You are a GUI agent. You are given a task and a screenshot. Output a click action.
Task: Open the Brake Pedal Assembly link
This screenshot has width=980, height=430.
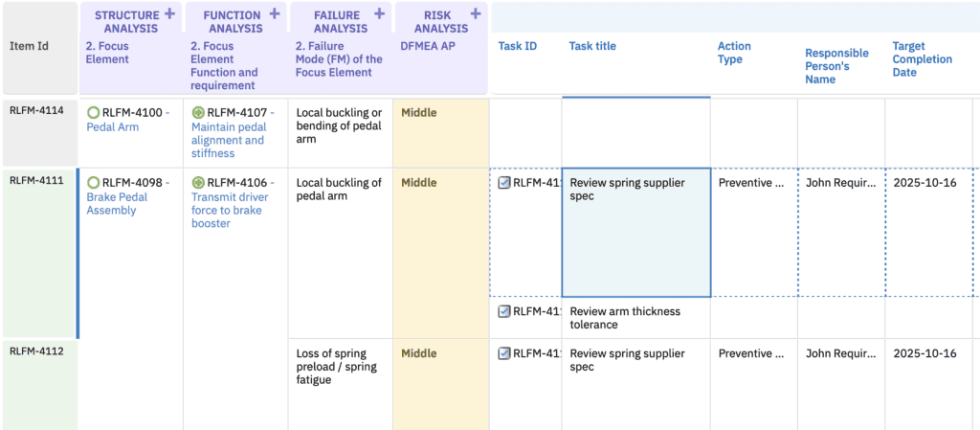[x=112, y=203]
